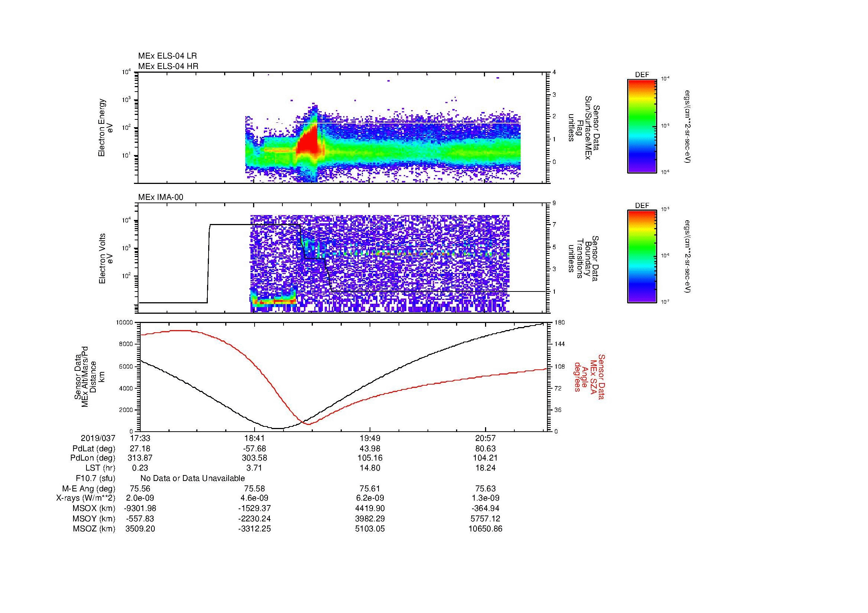Click the '180' SZA axis tick
The height and width of the screenshot is (613, 868).
tap(559, 323)
